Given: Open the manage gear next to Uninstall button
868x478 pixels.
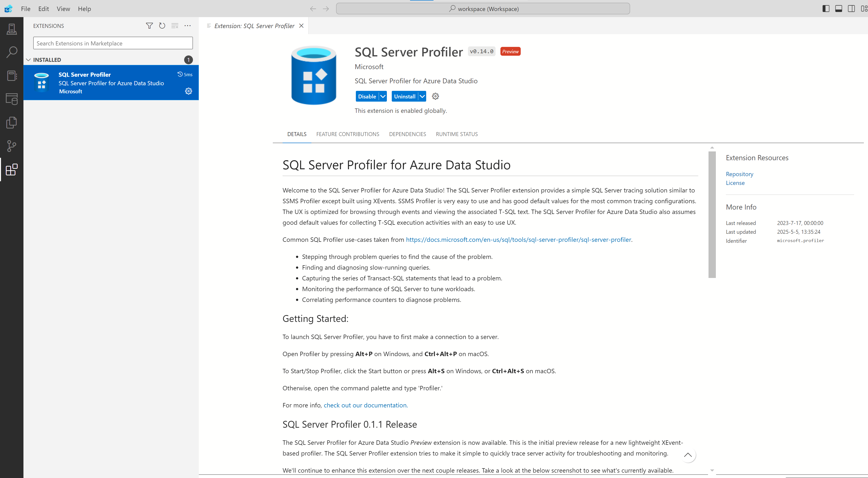Looking at the screenshot, I should click(x=435, y=96).
